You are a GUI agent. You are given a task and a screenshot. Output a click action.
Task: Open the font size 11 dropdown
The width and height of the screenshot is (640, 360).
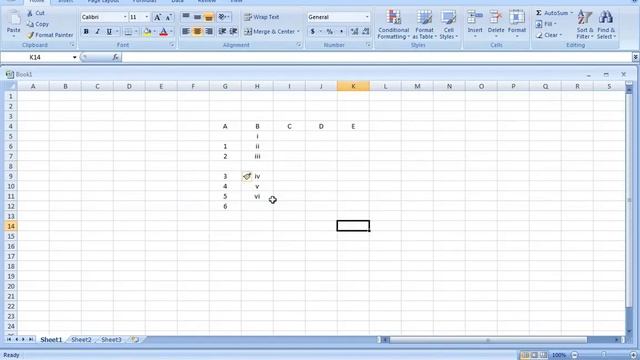tap(147, 17)
